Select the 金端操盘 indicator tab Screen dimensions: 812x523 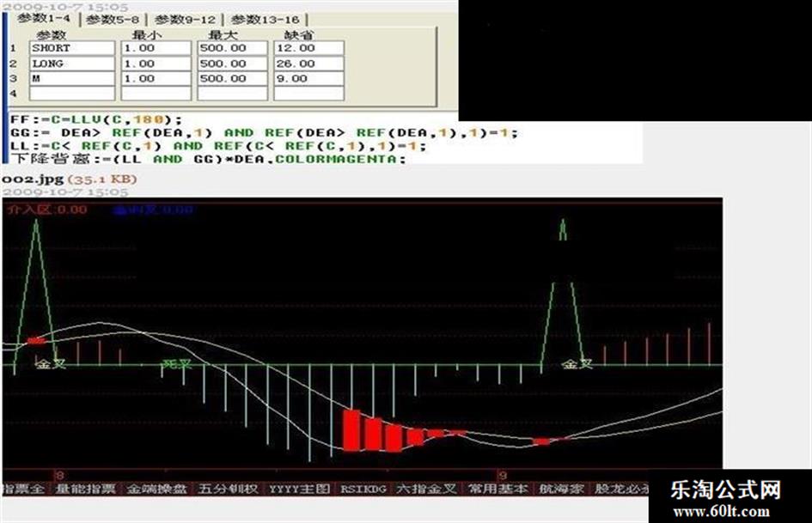pos(156,489)
